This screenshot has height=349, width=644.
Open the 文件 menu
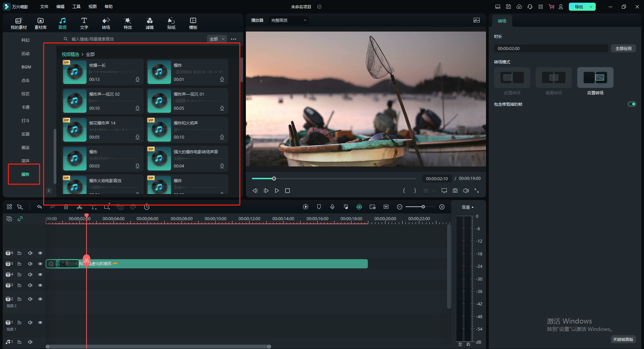44,7
